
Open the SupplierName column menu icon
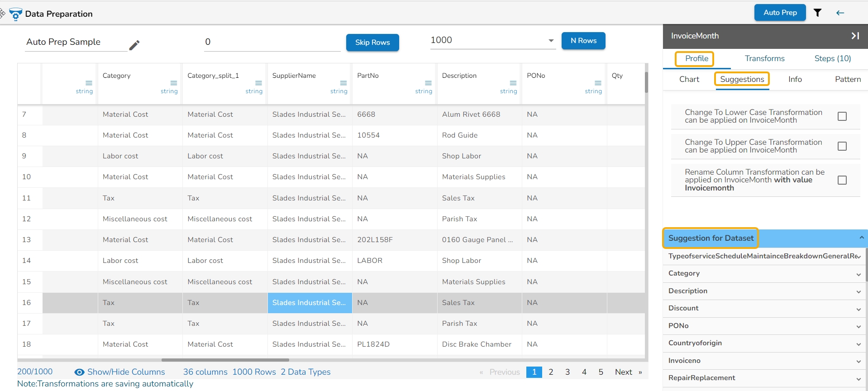343,83
